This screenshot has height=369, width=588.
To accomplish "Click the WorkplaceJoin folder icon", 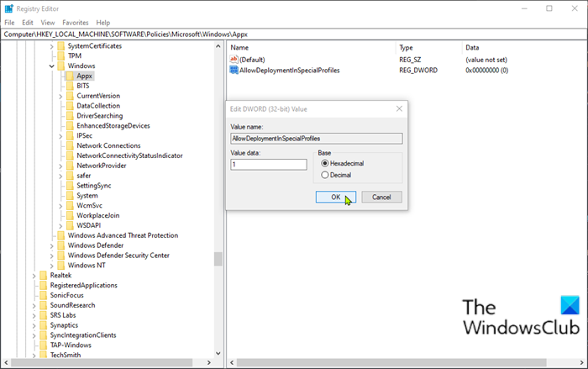I will click(x=70, y=215).
